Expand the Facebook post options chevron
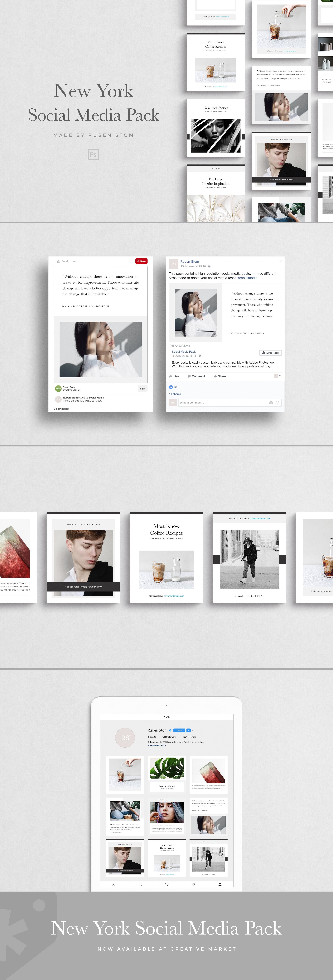The height and width of the screenshot is (980, 333). point(281,261)
